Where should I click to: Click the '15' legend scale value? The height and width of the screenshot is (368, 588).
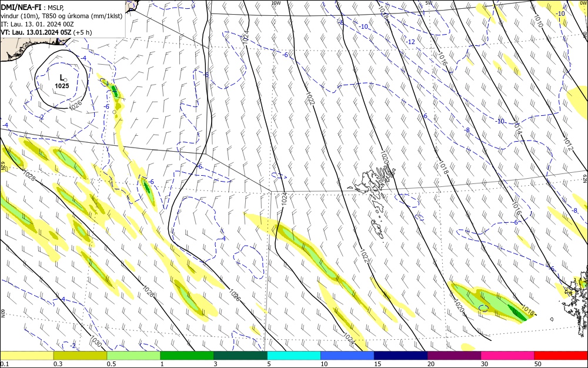377,364
